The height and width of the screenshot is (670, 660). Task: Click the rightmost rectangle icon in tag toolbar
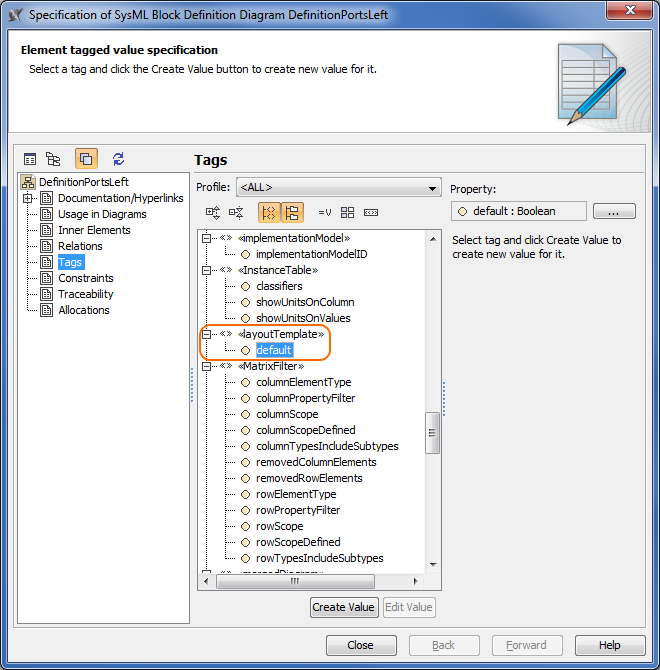[x=371, y=212]
